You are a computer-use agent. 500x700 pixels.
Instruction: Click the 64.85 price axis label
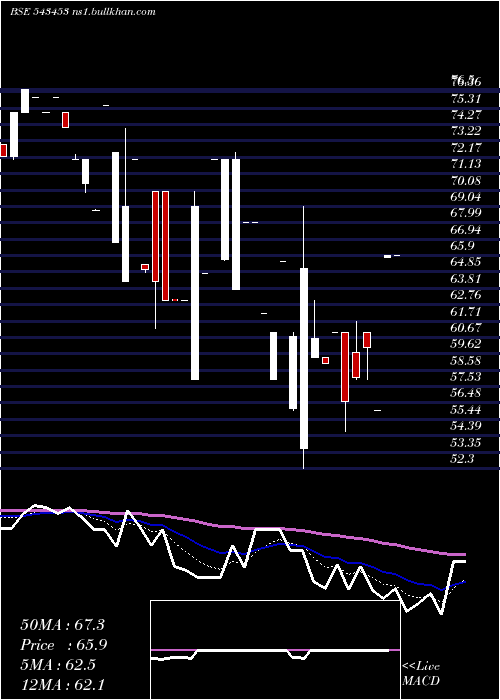click(466, 262)
